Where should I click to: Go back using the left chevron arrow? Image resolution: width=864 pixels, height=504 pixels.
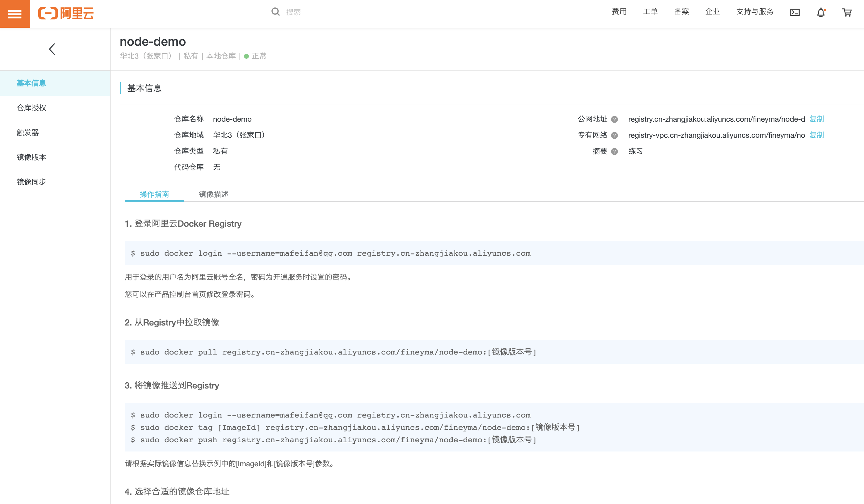[x=52, y=49]
